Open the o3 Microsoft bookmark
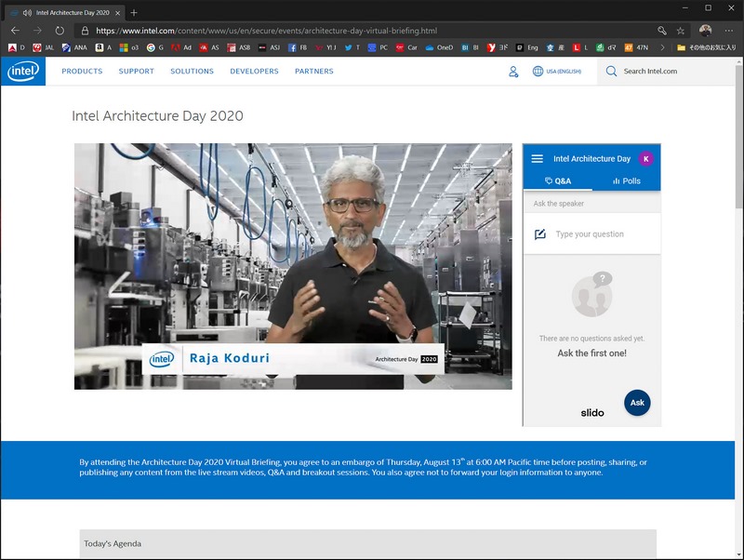Screen dimensions: 744x560 [129, 47]
